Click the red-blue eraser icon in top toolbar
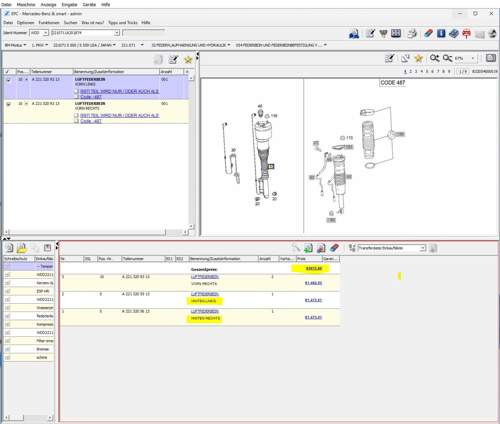This screenshot has width=500, height=424. (x=428, y=33)
